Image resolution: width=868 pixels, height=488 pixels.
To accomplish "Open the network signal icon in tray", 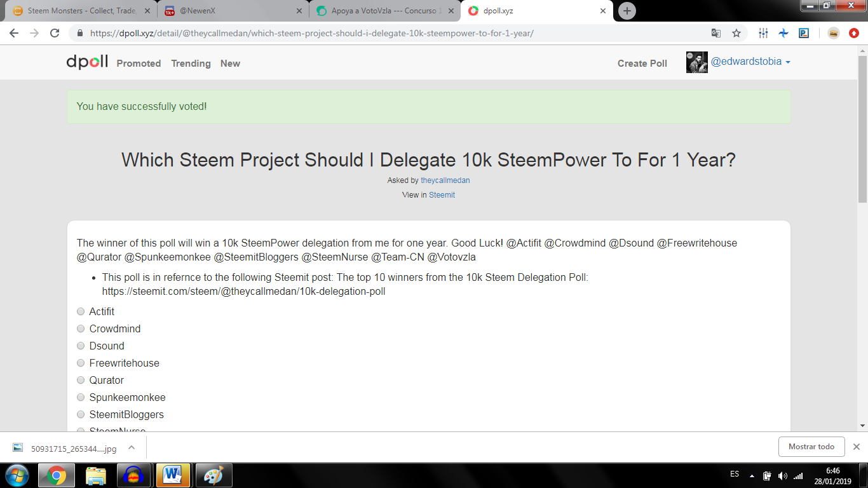I will 798,476.
